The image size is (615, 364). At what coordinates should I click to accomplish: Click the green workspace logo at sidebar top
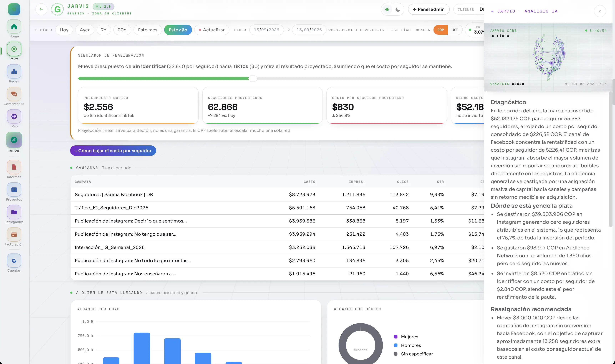coord(14,9)
